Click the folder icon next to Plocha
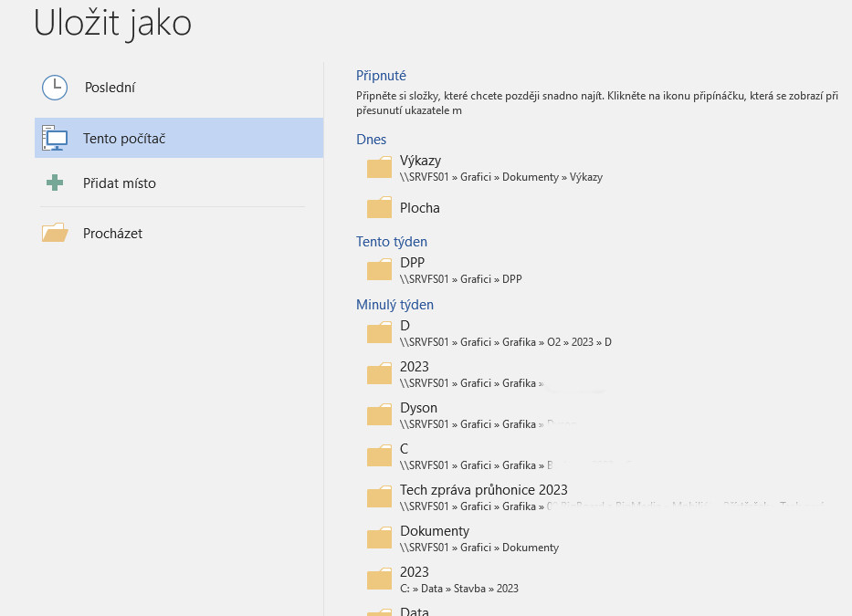This screenshot has height=616, width=852. (379, 209)
